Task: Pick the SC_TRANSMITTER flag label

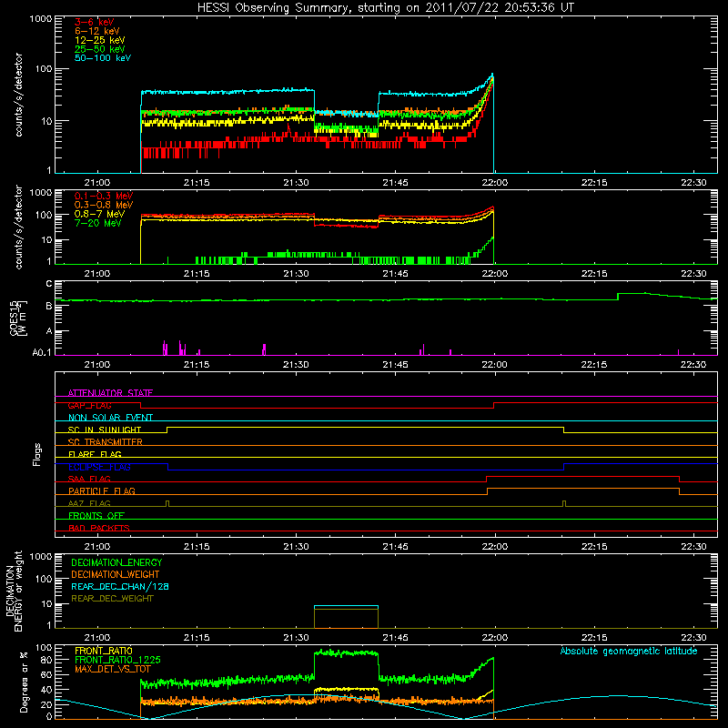Action: [x=105, y=442]
